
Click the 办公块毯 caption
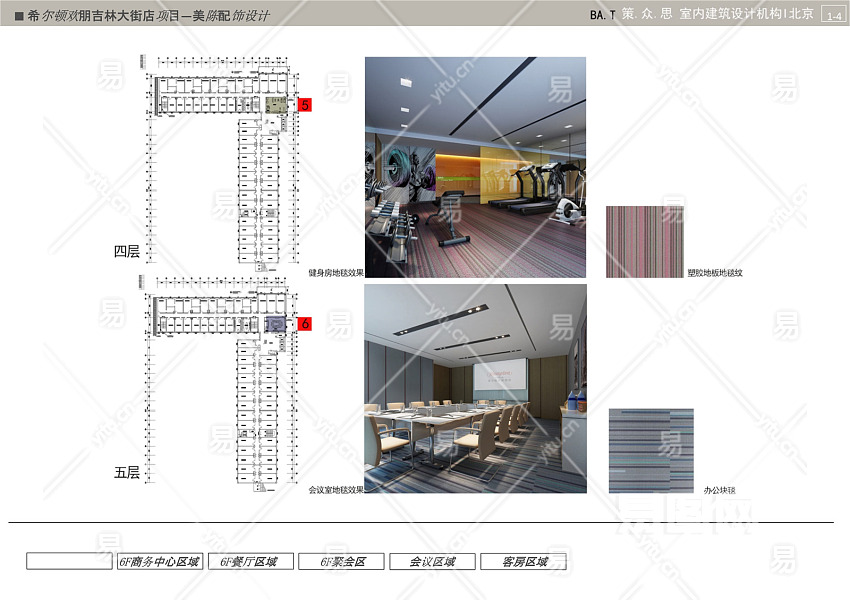pyautogui.click(x=719, y=490)
